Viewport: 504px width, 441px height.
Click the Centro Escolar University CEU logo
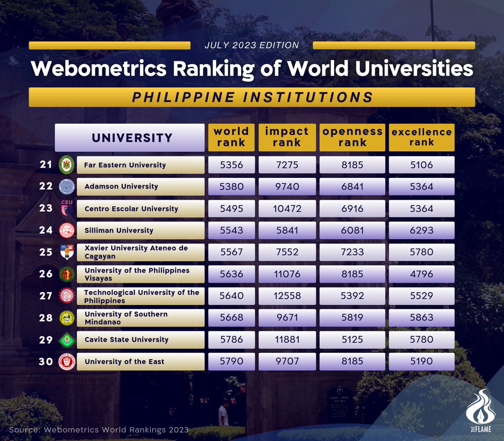(x=67, y=208)
